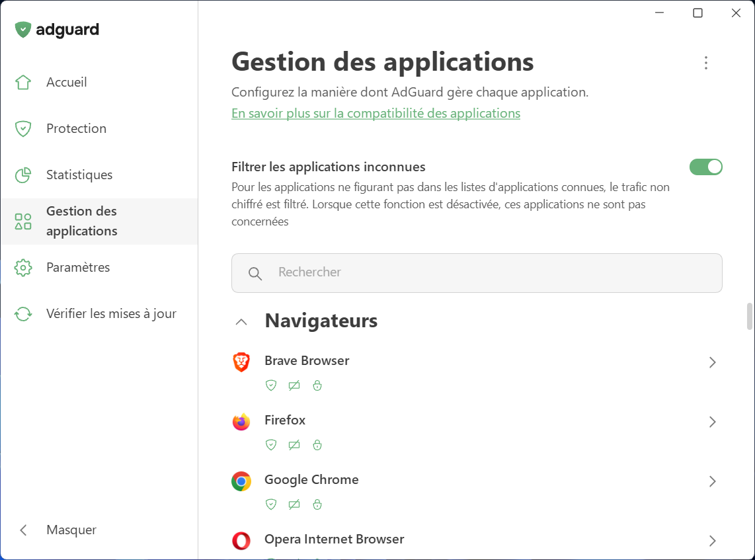Go to Accueil in sidebar
Screen dimensions: 755x560
[99, 83]
